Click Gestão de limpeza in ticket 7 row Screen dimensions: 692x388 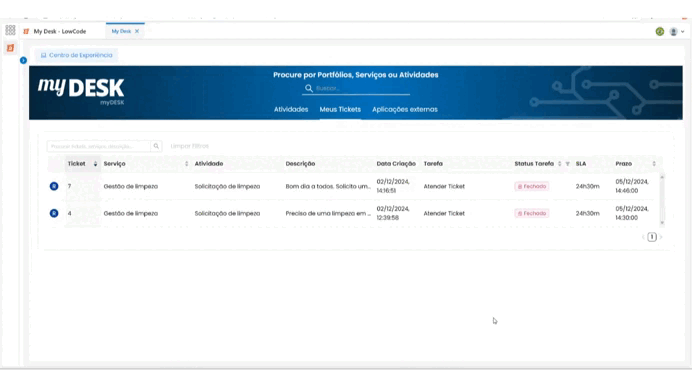(131, 186)
